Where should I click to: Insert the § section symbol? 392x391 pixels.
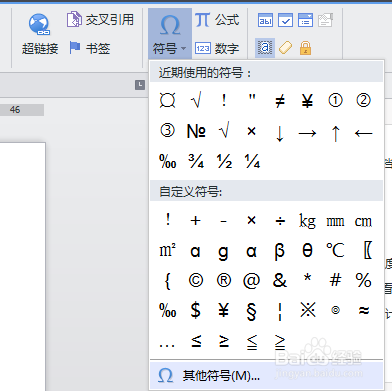(252, 311)
